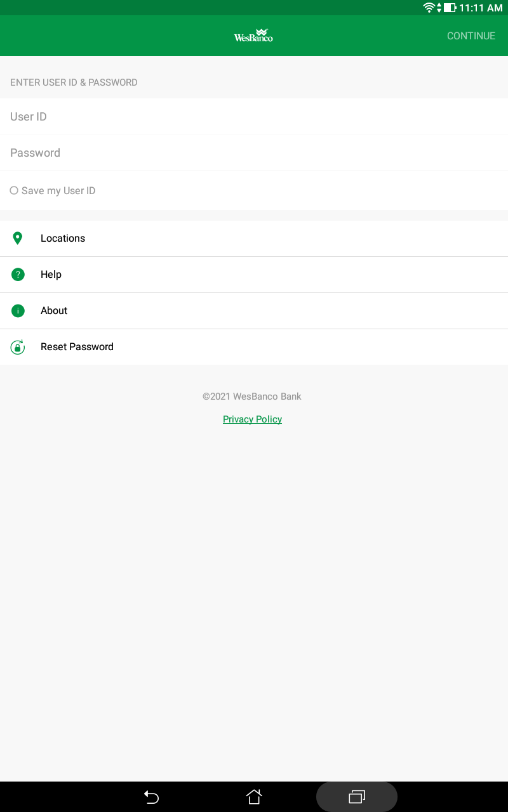Open the About menu item
Viewport: 508px width, 812px height.
(254, 311)
